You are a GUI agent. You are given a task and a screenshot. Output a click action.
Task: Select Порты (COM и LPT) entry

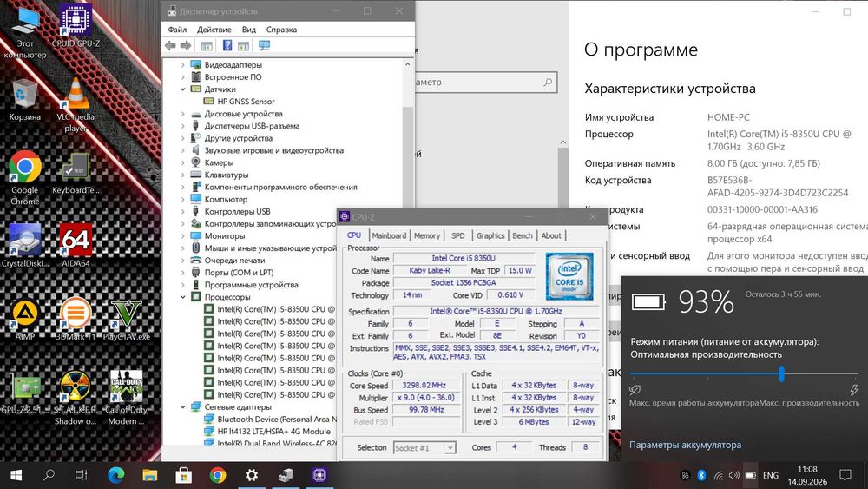[240, 273]
